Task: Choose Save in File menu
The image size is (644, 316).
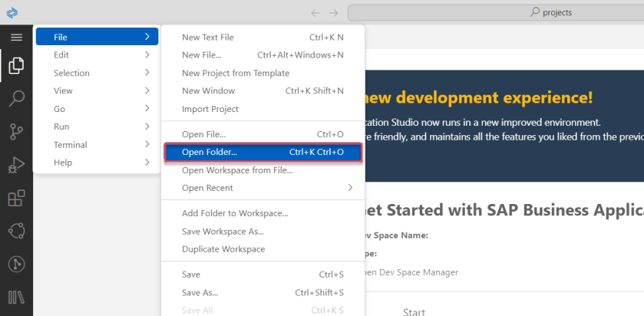Action: click(263, 275)
